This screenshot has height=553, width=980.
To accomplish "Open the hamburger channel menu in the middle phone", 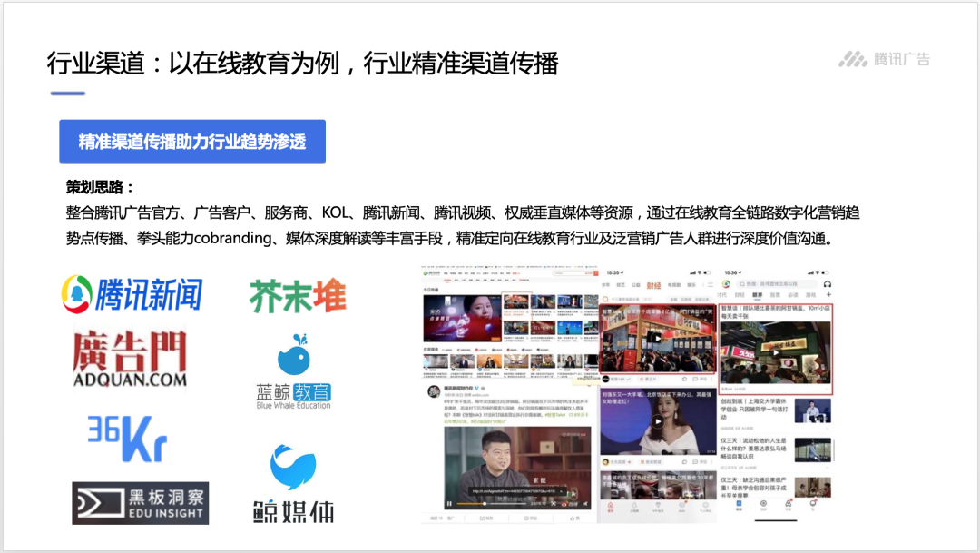I will [x=710, y=285].
